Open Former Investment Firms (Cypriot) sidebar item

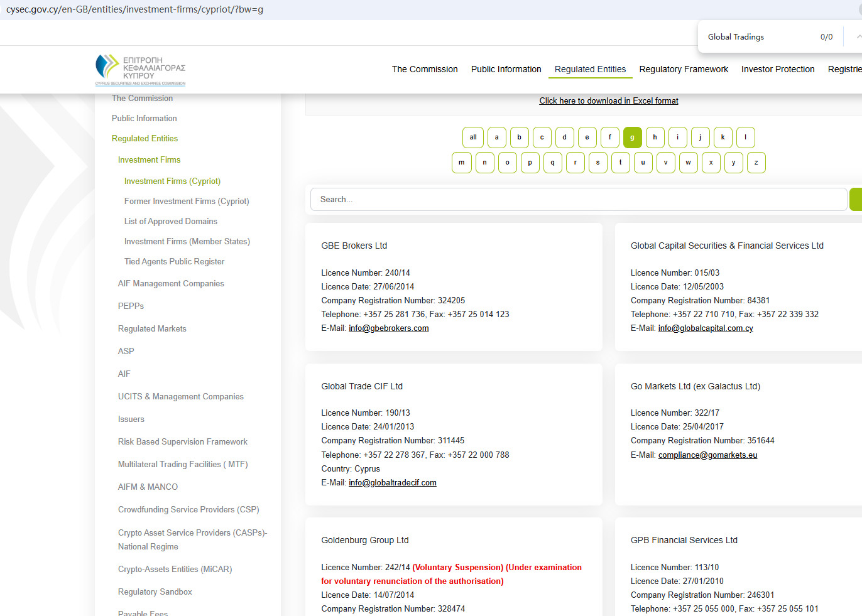[x=187, y=202]
